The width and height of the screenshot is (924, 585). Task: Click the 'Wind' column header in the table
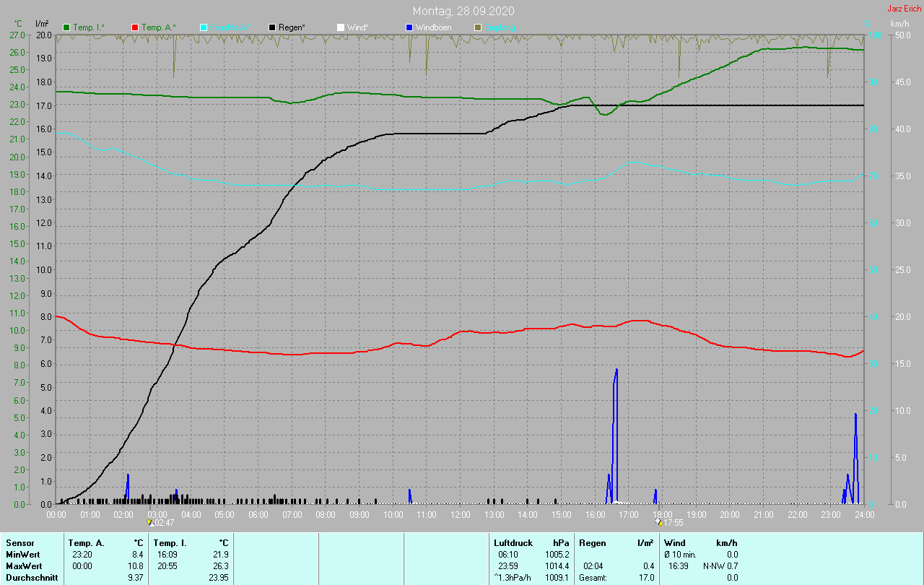pos(675,543)
